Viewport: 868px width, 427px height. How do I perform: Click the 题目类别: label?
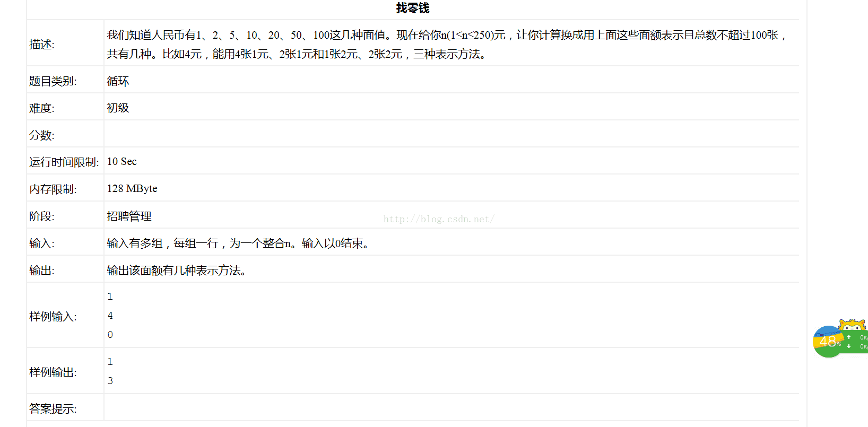tap(53, 81)
